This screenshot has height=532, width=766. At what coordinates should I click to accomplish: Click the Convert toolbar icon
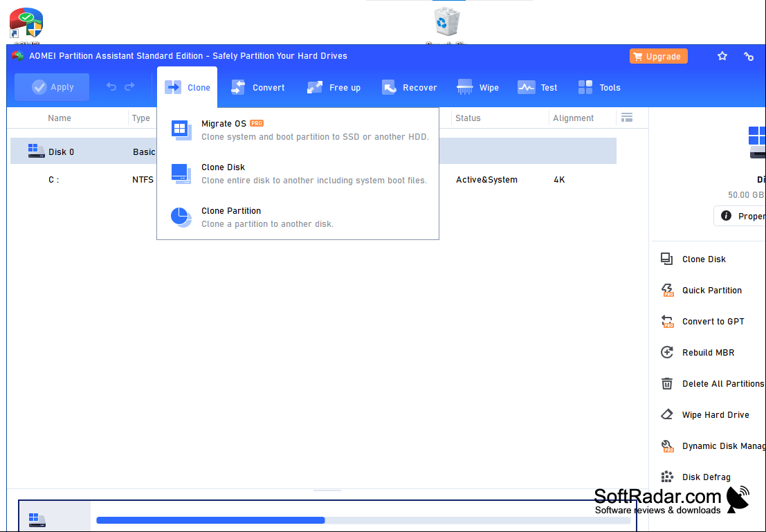238,87
